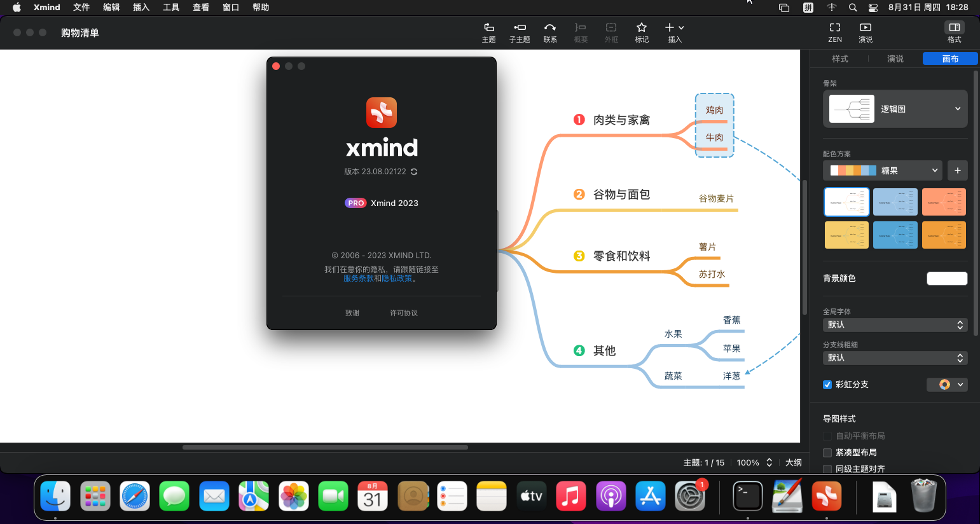Launch Safari from the Dock
This screenshot has width=980, height=524.
tap(135, 496)
